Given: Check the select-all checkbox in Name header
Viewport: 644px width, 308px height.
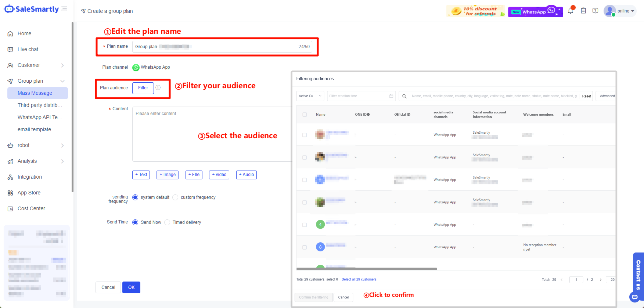Looking at the screenshot, I should click(304, 115).
